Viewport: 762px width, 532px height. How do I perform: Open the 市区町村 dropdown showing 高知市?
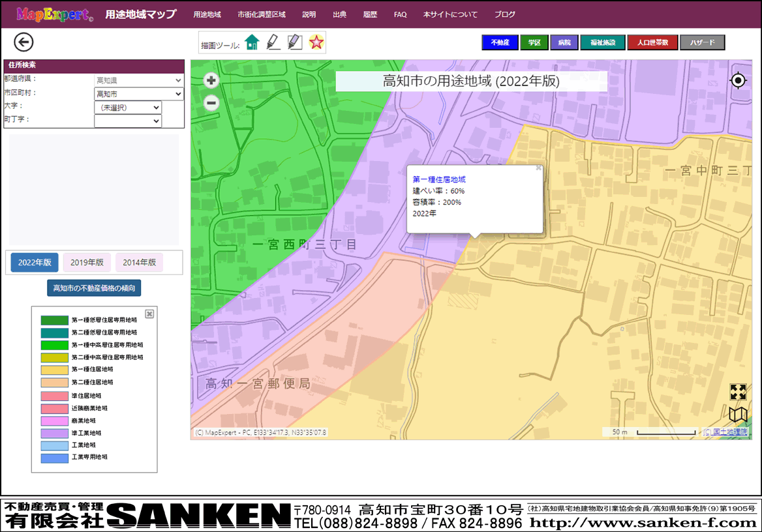click(x=139, y=94)
